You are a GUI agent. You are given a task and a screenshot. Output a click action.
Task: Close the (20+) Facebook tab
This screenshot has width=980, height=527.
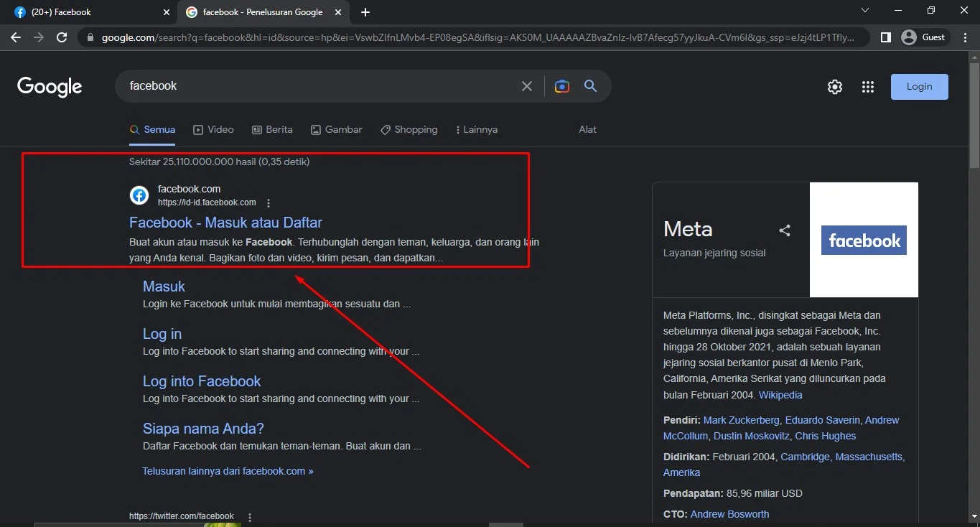click(x=167, y=12)
